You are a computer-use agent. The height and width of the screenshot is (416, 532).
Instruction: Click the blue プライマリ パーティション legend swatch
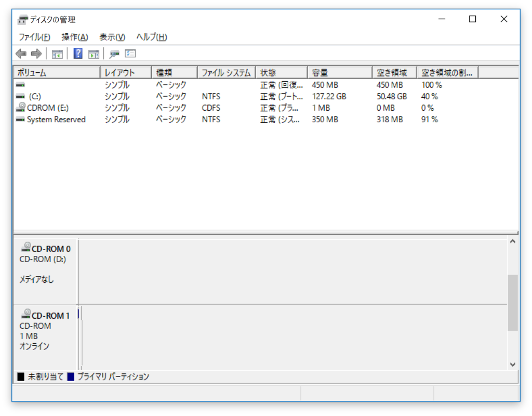(x=71, y=376)
